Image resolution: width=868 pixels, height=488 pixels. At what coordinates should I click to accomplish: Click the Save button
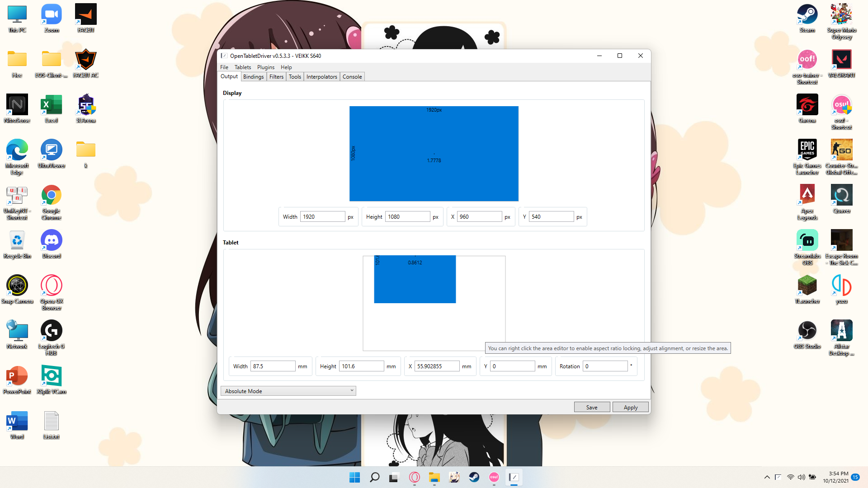(x=592, y=408)
